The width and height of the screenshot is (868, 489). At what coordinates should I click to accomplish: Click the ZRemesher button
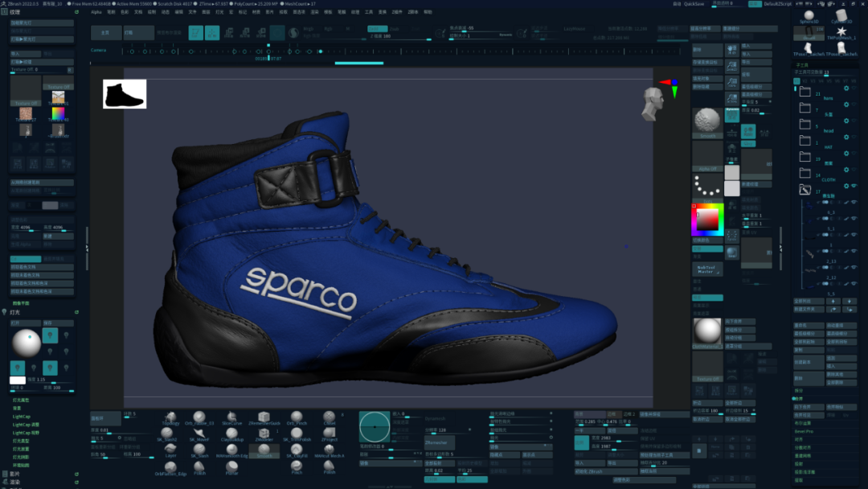(x=440, y=442)
